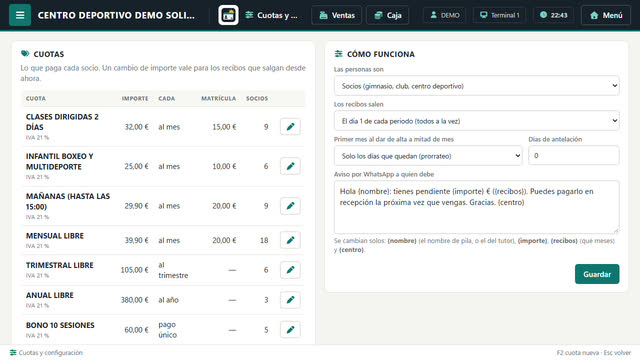Click the 'al trimestre' period cell

173,270
